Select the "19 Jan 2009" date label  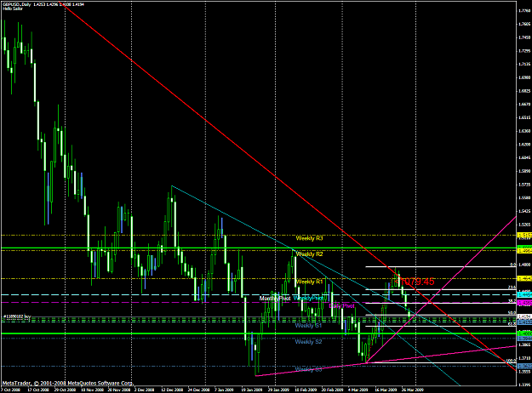pos(252,390)
